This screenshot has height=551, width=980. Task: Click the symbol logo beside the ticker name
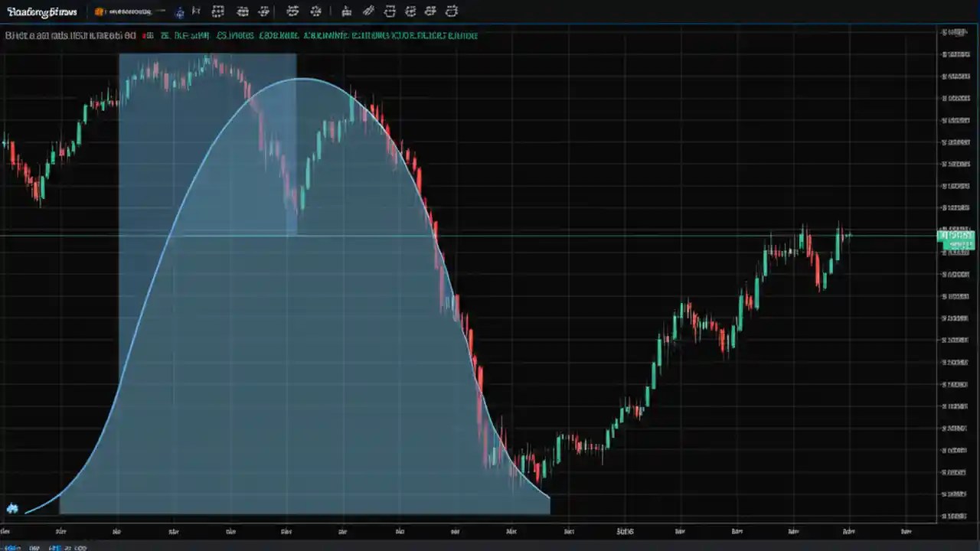100,11
